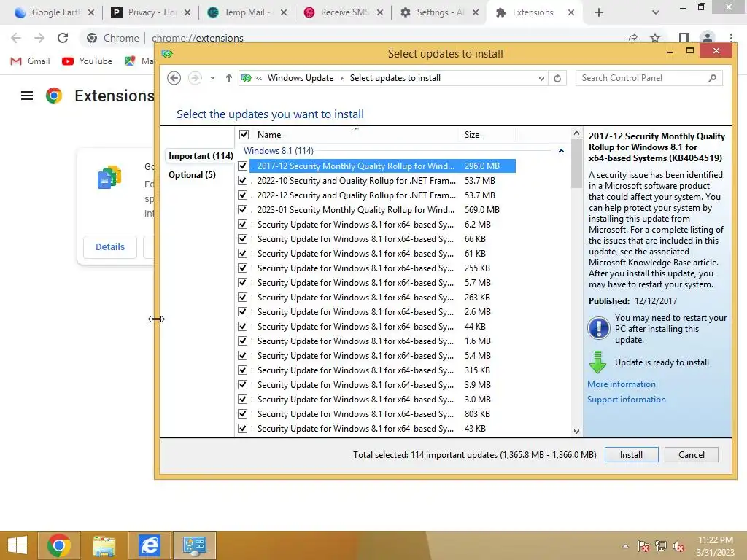747x560 pixels.
Task: Close the Privacy tab
Action: (x=187, y=12)
